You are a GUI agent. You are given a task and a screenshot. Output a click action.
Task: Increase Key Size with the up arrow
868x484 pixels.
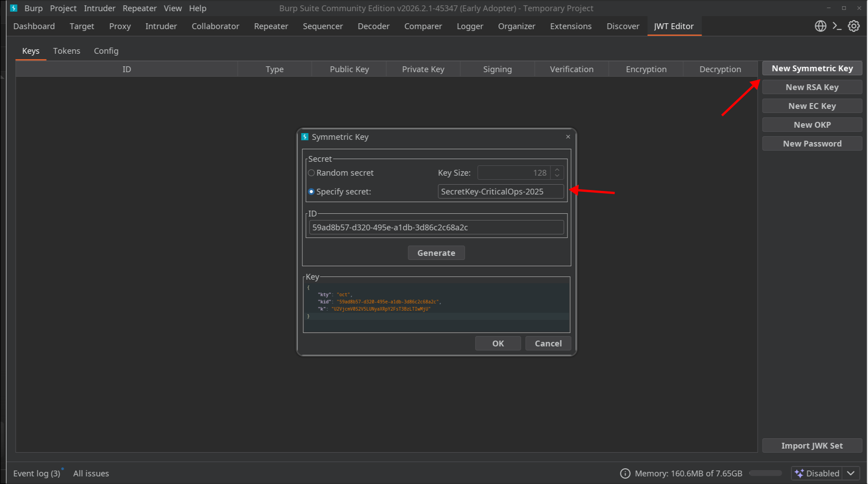(x=557, y=170)
